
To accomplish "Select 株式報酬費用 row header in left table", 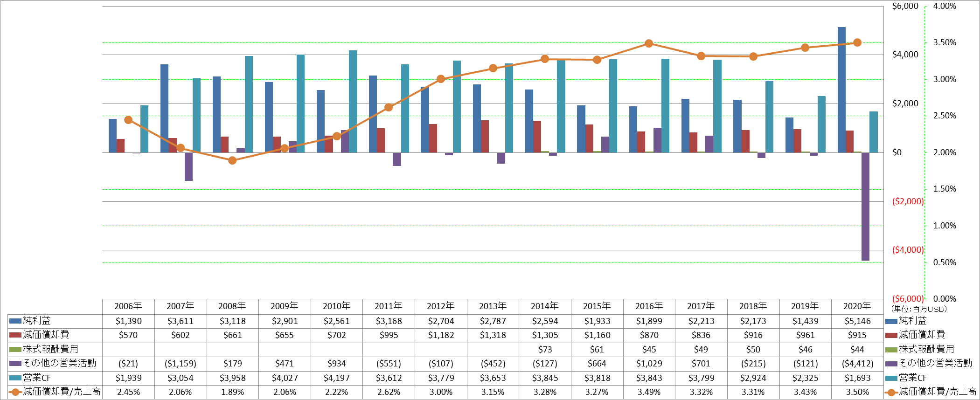I will [51, 349].
